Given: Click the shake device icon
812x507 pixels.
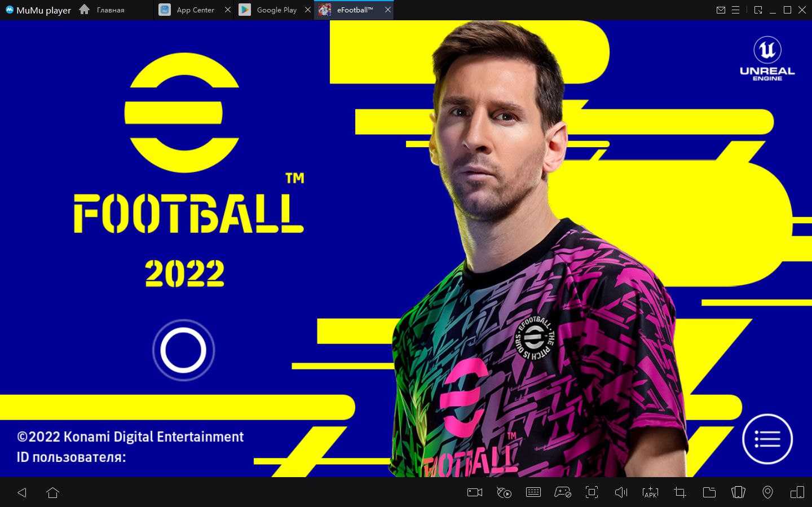Looking at the screenshot, I should (x=738, y=492).
